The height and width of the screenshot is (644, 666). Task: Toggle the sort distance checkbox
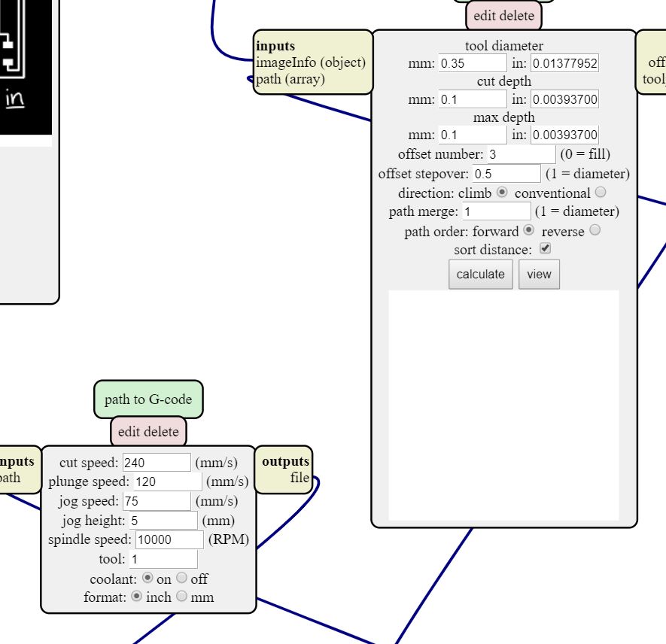click(x=546, y=248)
